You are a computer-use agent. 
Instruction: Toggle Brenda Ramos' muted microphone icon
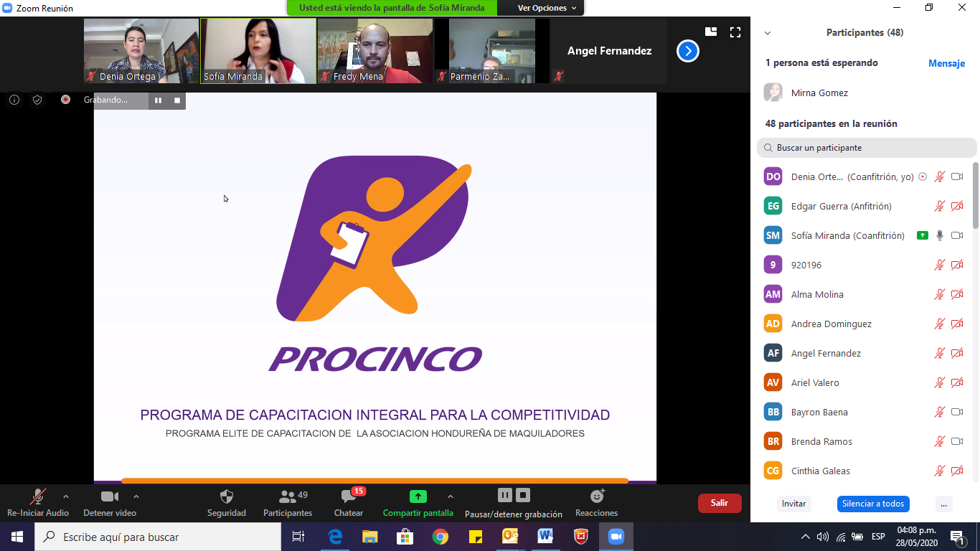click(940, 441)
